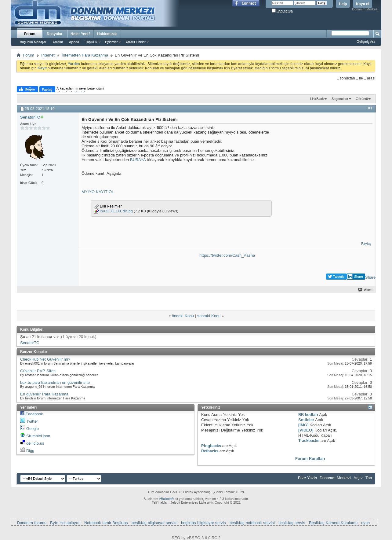Screen dimensions: 392x540
Task: Click the MYİYO KAYIT OL link
Action: click(x=98, y=192)
